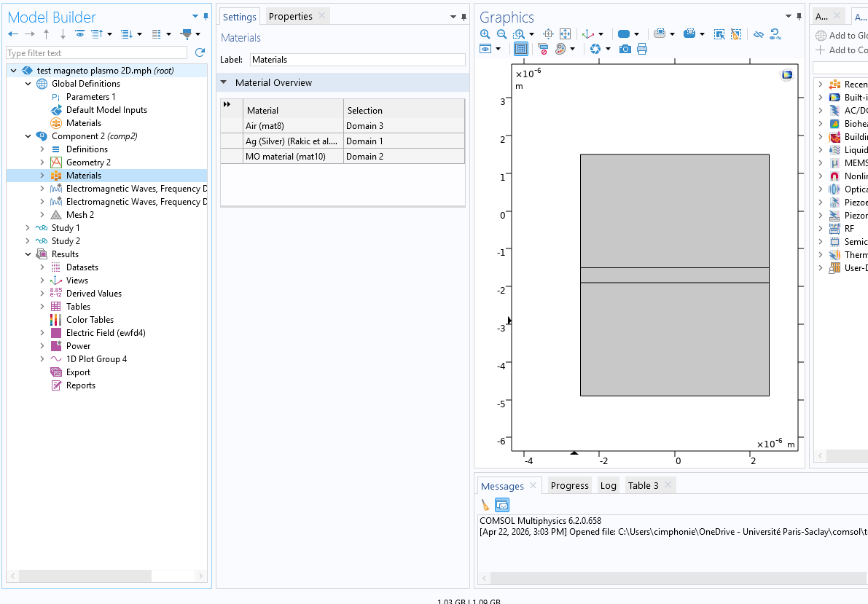Click the Type filter text field

click(x=95, y=53)
